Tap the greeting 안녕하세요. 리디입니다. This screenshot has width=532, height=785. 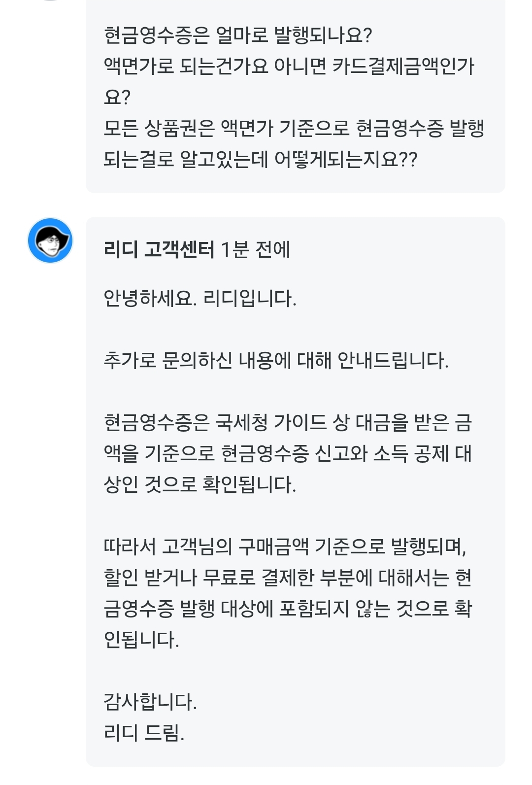click(x=200, y=299)
